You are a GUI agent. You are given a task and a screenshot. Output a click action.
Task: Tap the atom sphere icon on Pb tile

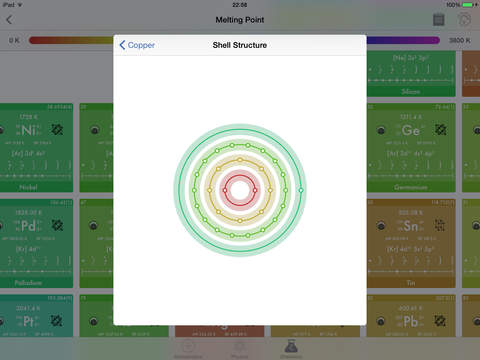click(x=381, y=321)
